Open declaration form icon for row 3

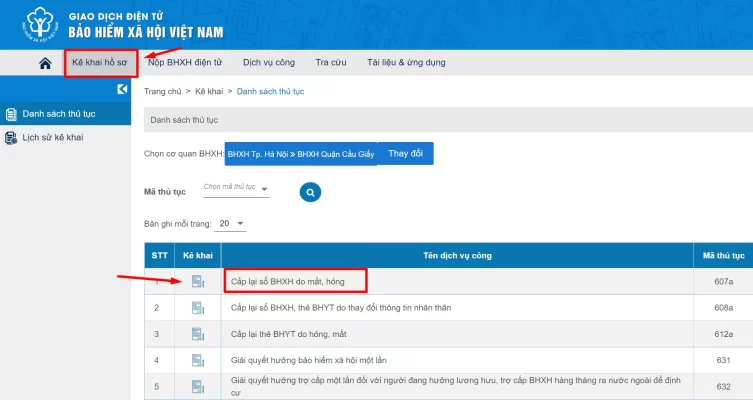(197, 333)
